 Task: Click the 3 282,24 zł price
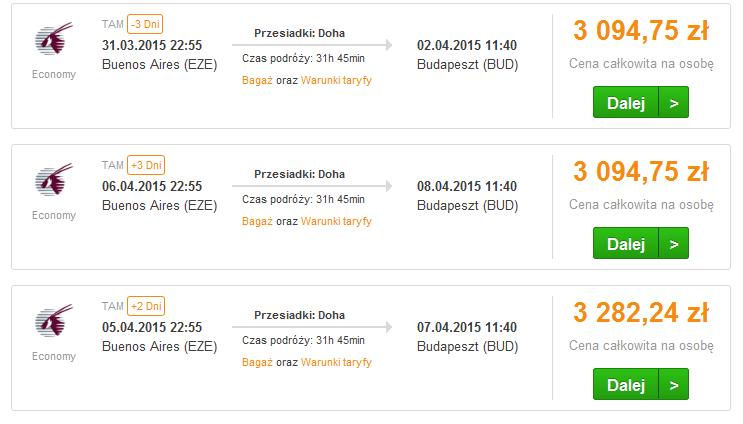pos(641,313)
